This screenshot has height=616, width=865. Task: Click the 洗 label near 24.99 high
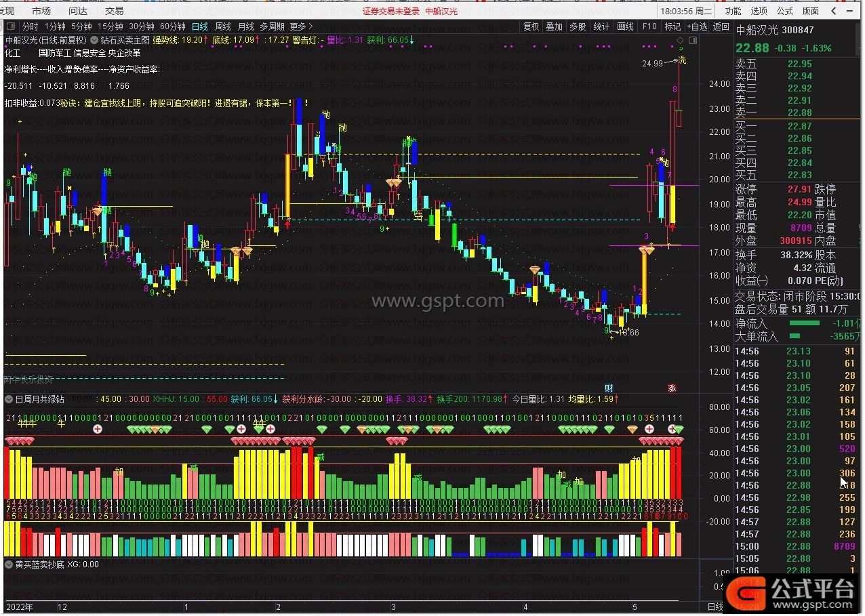pos(682,60)
